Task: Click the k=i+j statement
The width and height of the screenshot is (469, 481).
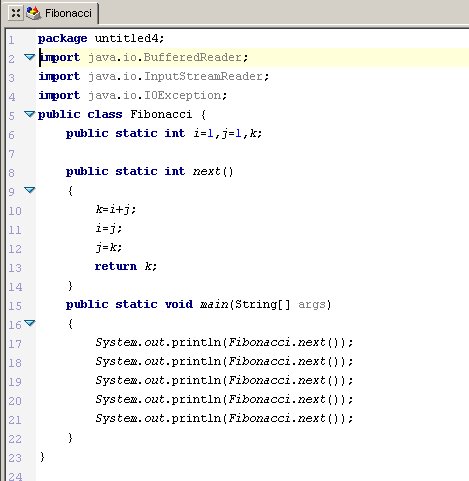Action: (x=116, y=209)
